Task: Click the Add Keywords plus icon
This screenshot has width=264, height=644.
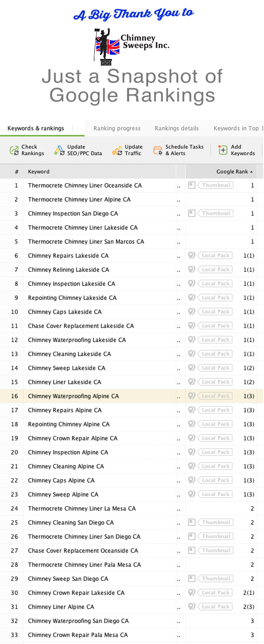Action: coord(223,150)
